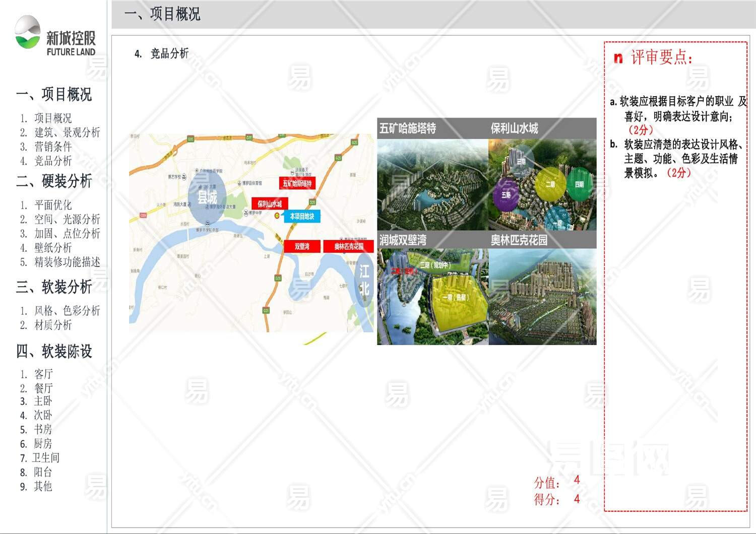Select sidebar item 4. 竞品分析

point(46,161)
